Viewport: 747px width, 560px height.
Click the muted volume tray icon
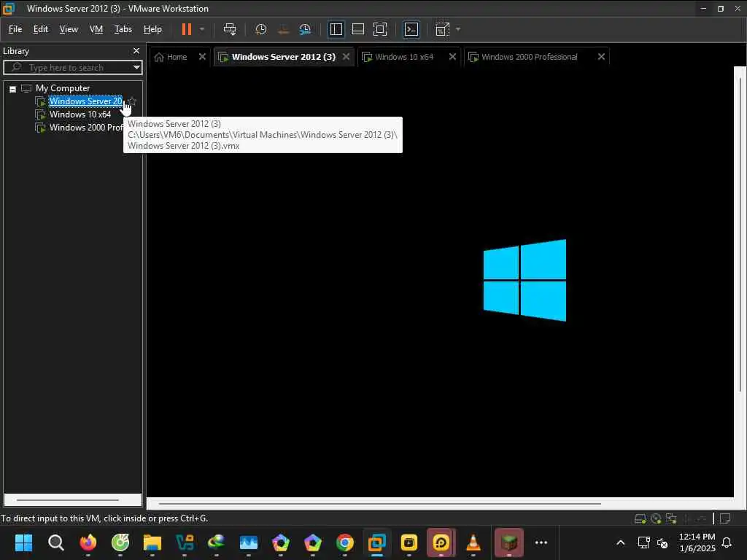[662, 542]
